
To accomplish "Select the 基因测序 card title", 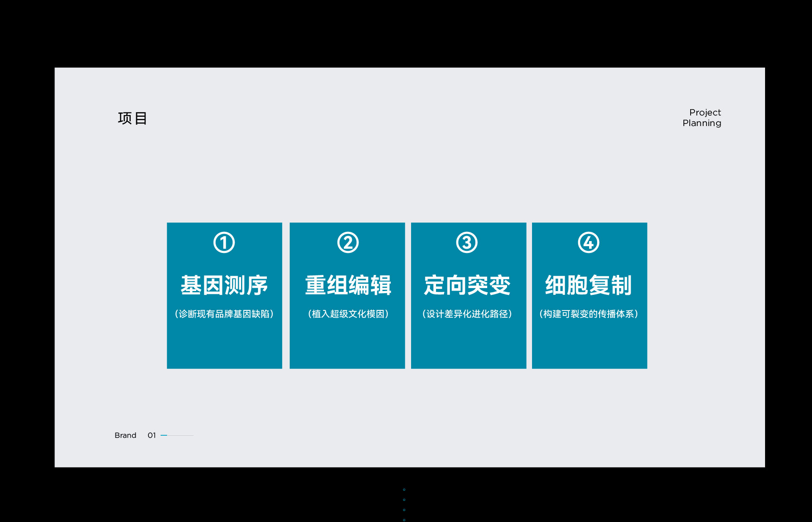I will point(224,285).
